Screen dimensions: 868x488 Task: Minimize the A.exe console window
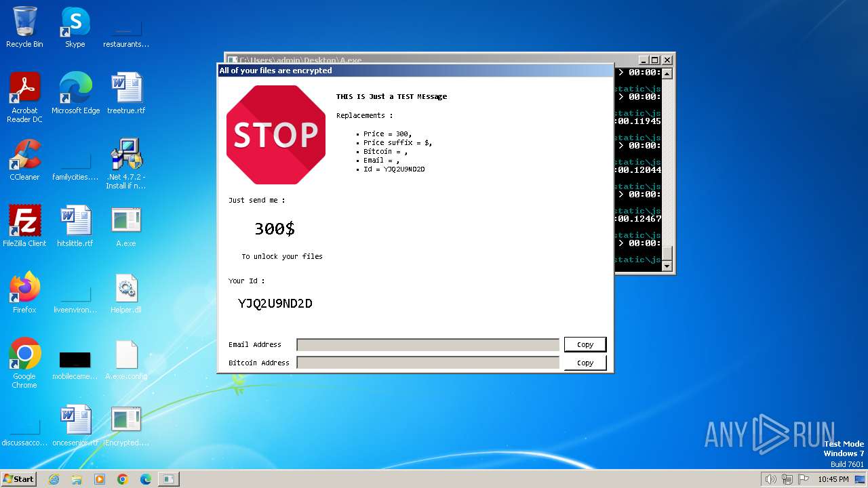[x=644, y=60]
